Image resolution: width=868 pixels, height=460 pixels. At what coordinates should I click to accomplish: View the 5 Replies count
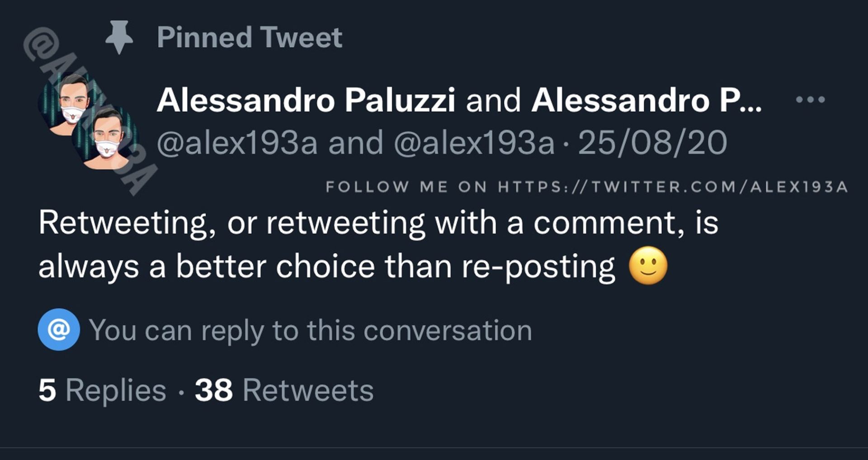coord(102,390)
